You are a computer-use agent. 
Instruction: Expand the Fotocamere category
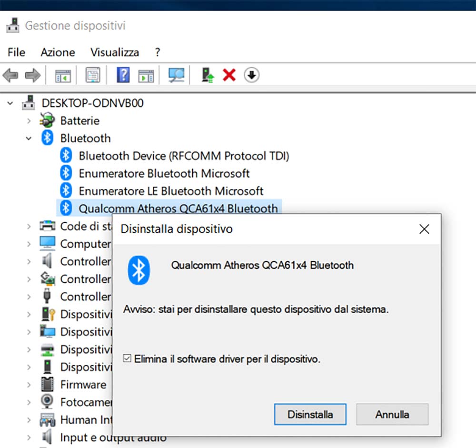(29, 402)
